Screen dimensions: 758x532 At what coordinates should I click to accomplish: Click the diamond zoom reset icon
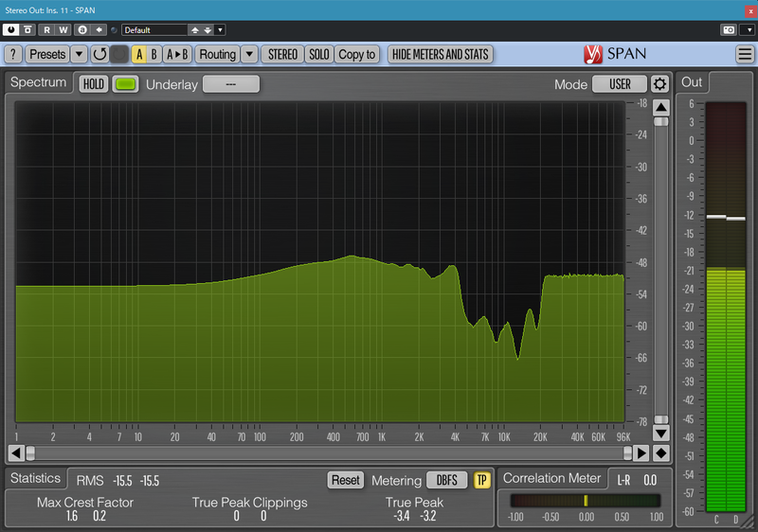[x=660, y=452]
